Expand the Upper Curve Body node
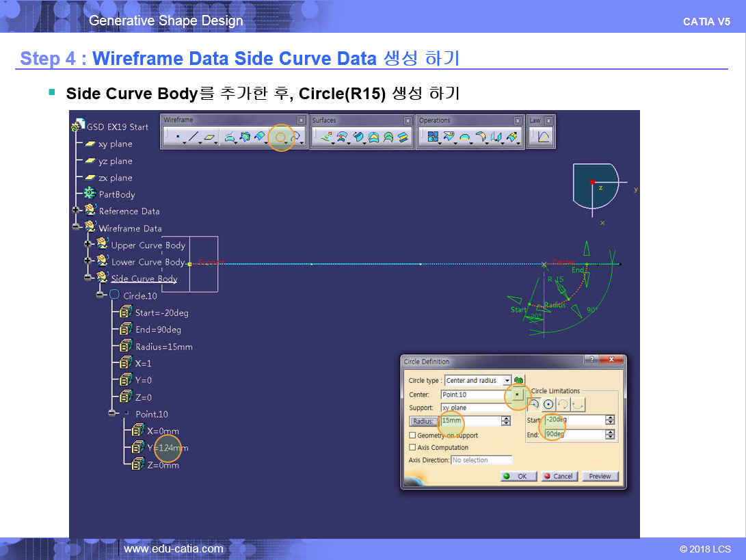This screenshot has height=560, width=746. point(88,244)
